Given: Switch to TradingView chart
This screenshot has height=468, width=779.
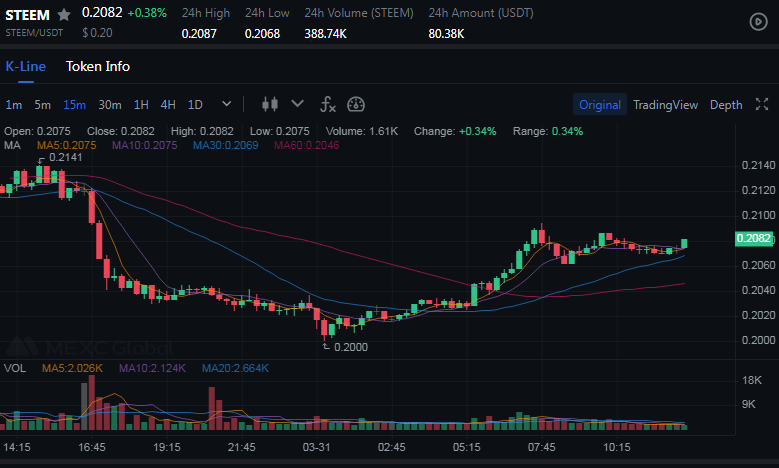Looking at the screenshot, I should [665, 105].
